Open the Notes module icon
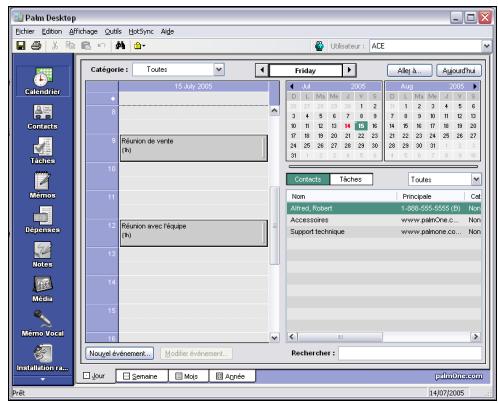This screenshot has height=403, width=498. pos(43,255)
